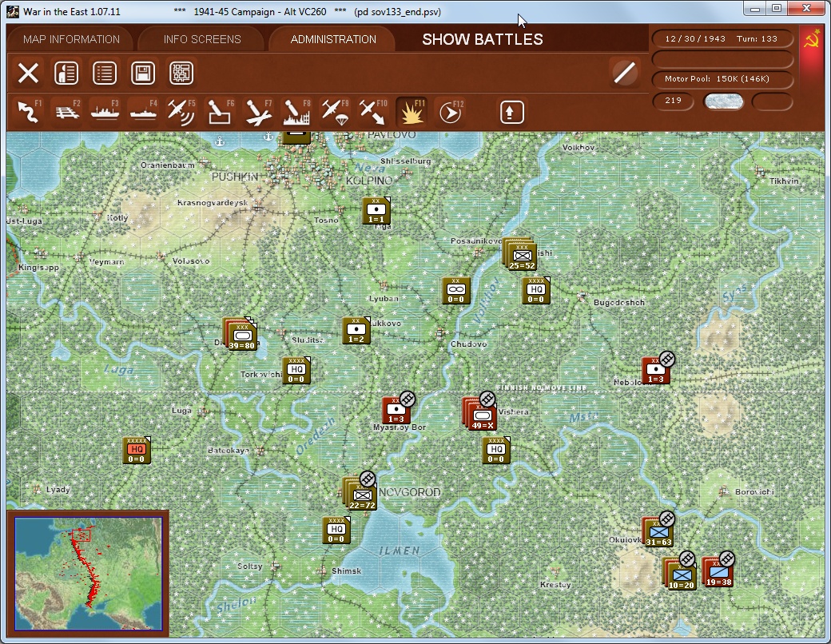This screenshot has width=831, height=644.
Task: Click the battle marker above Okulovka unit
Action: [x=666, y=519]
